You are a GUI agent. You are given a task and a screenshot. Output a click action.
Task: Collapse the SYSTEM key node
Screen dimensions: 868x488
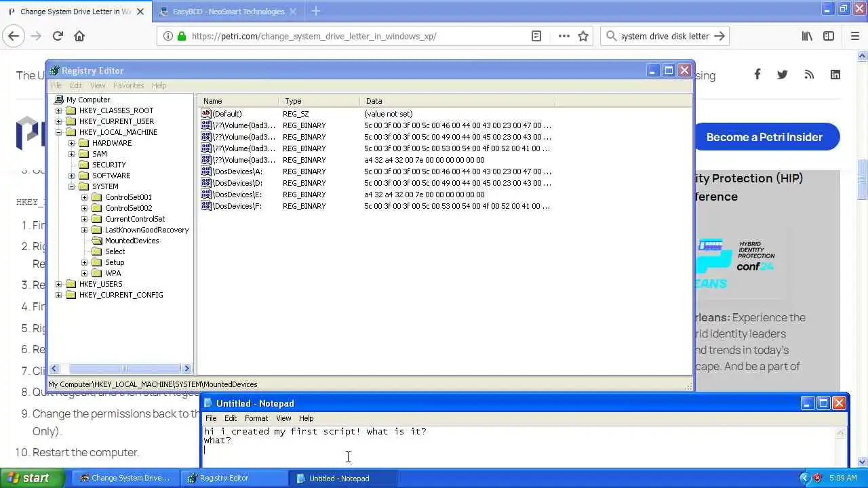click(x=71, y=186)
